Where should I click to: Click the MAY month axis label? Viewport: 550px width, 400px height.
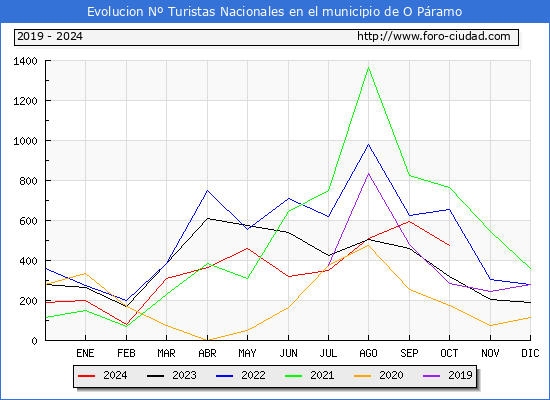[247, 353]
